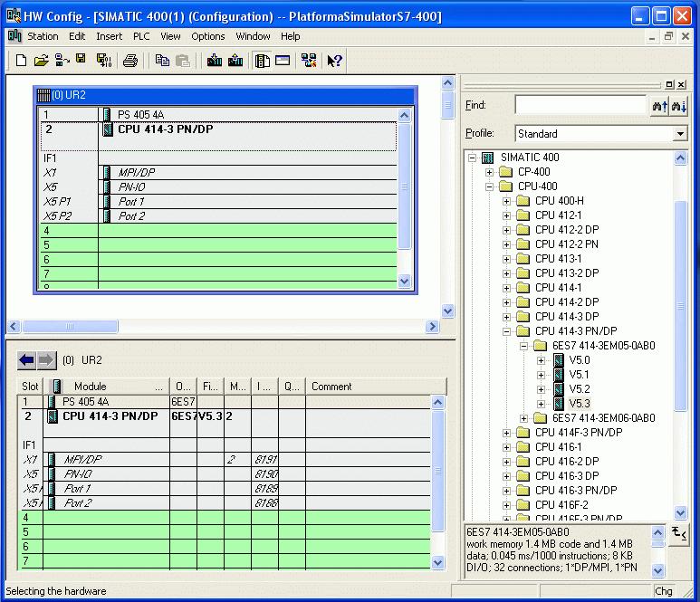Open the Options menu
The width and height of the screenshot is (700, 602).
coord(208,36)
